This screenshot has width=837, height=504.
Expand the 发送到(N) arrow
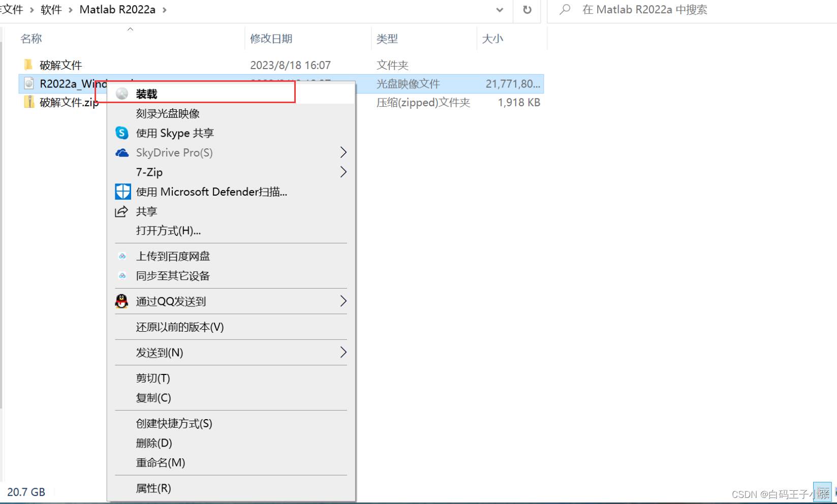point(343,352)
